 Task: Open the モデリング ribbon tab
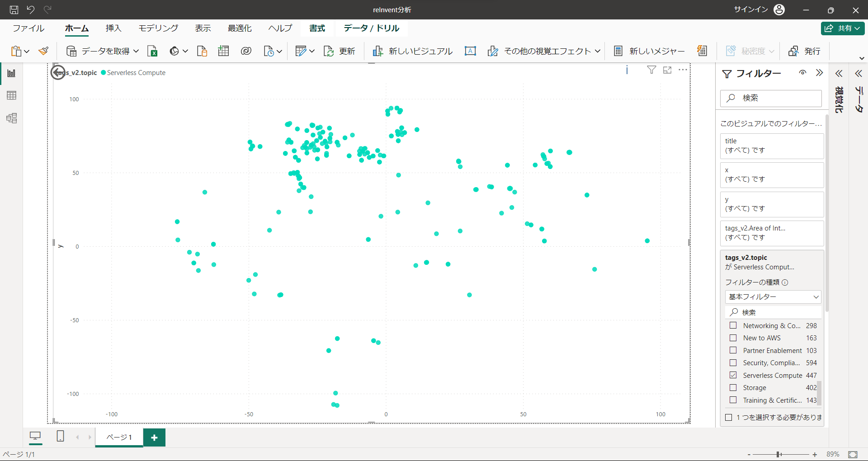tap(158, 28)
